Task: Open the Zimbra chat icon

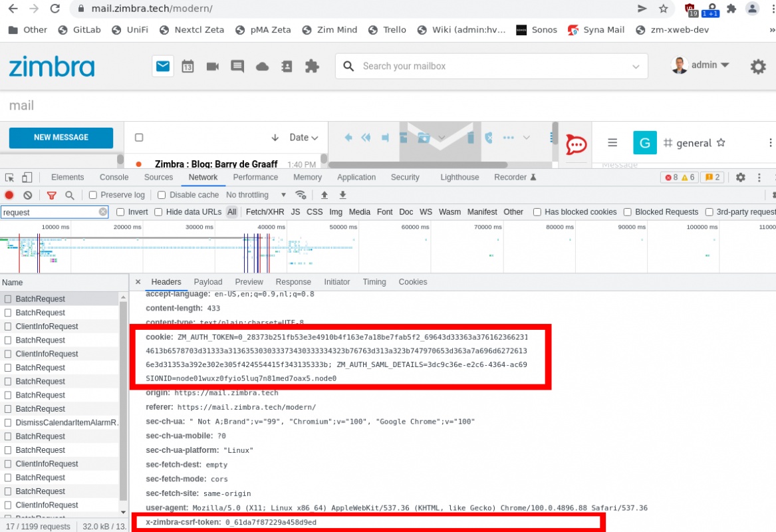Action: [237, 66]
